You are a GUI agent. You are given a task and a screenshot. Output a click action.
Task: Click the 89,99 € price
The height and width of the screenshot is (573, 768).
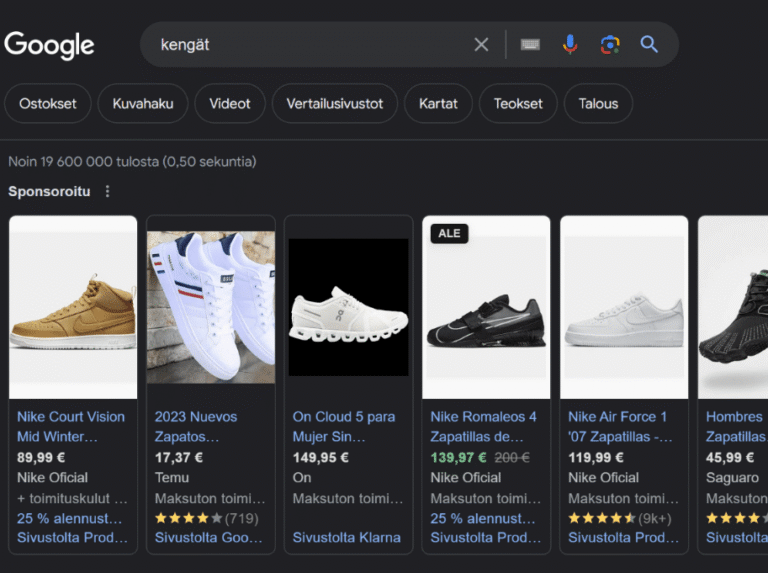click(41, 457)
